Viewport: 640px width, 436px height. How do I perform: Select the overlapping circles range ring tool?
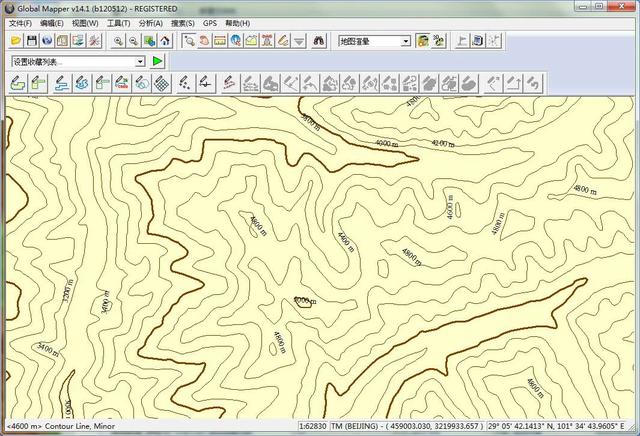coord(142,83)
